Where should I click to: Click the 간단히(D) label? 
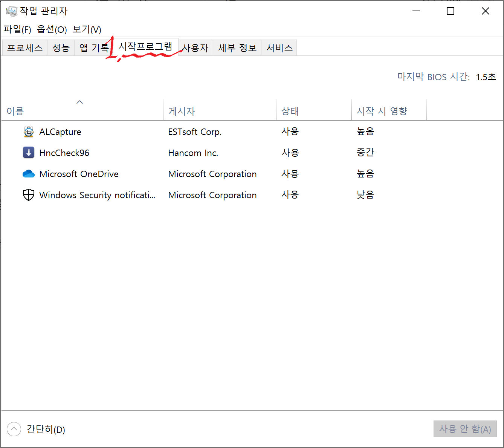[46, 430]
